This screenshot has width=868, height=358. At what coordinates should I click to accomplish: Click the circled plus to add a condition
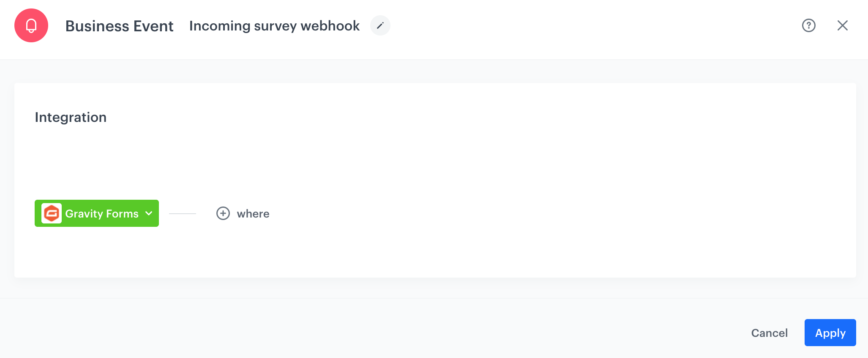coord(223,213)
